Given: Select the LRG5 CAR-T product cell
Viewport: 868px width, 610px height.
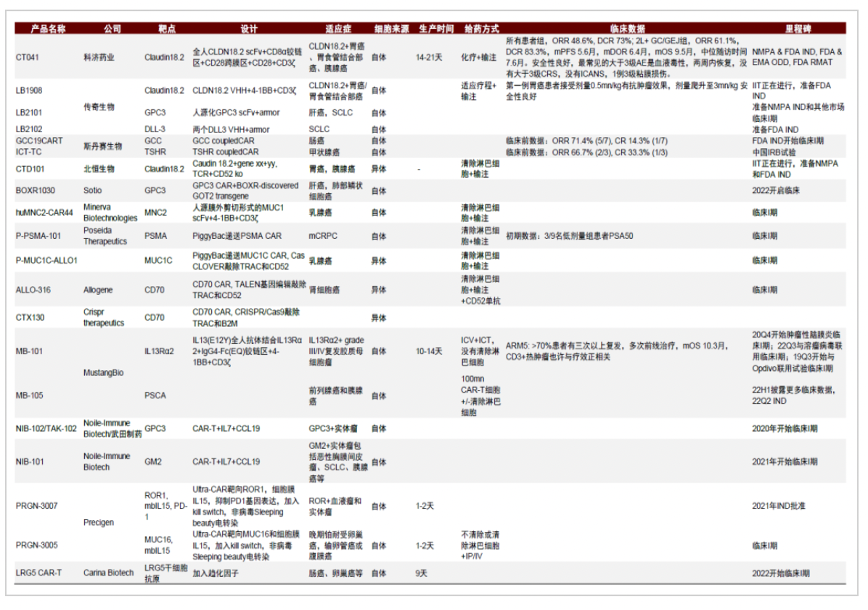Looking at the screenshot, I should click(39, 573).
